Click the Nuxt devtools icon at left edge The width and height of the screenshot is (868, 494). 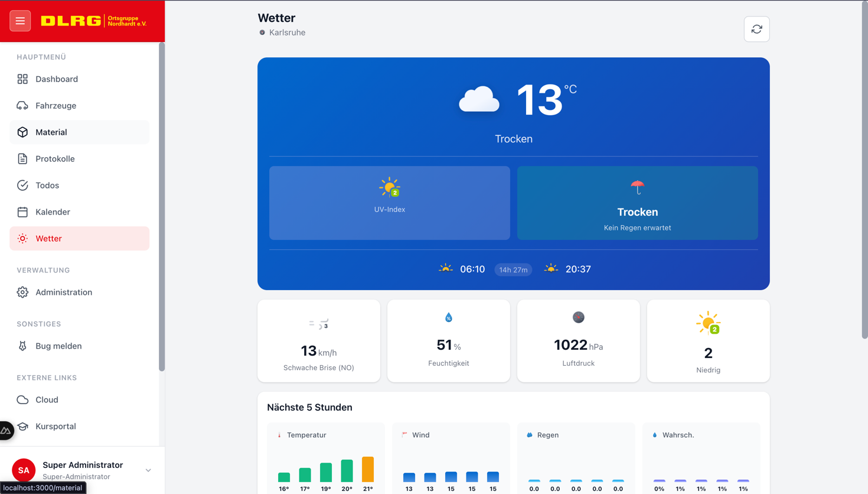(6, 431)
